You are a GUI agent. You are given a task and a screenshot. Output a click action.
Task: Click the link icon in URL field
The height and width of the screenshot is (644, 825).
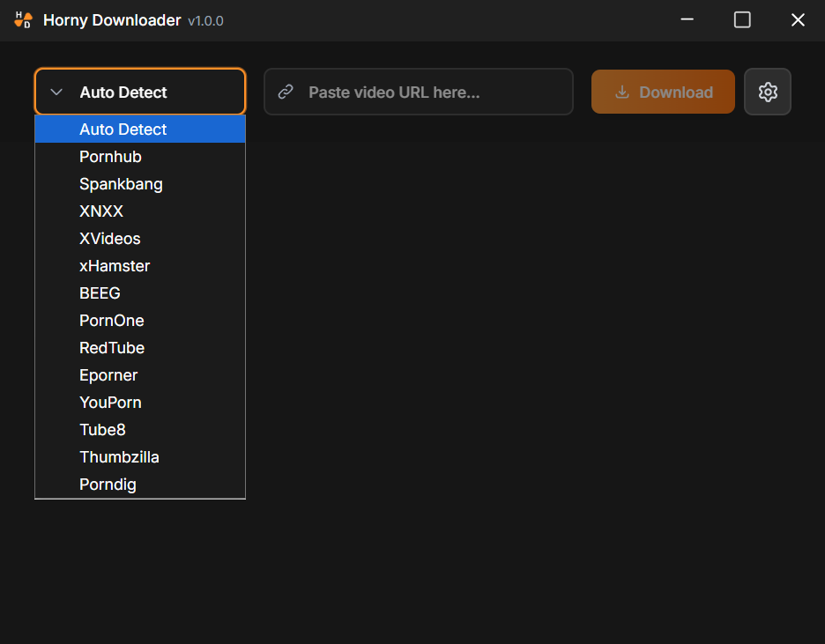click(286, 92)
